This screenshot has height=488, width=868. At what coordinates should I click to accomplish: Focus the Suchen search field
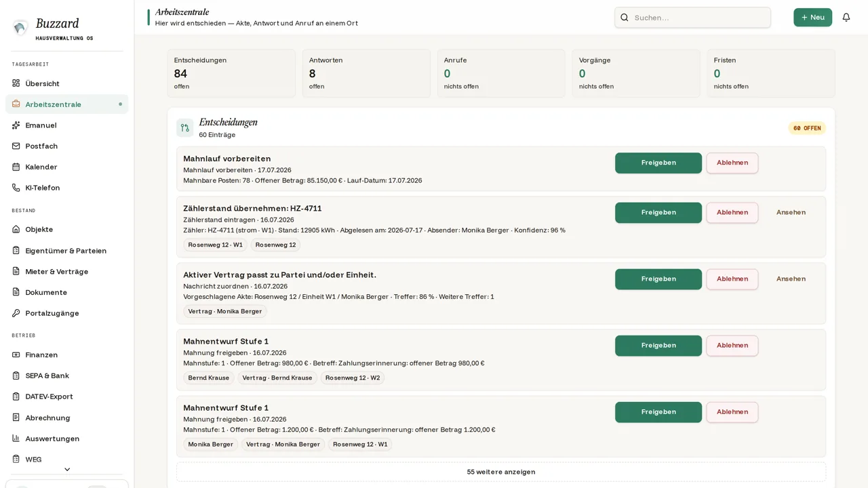(692, 18)
